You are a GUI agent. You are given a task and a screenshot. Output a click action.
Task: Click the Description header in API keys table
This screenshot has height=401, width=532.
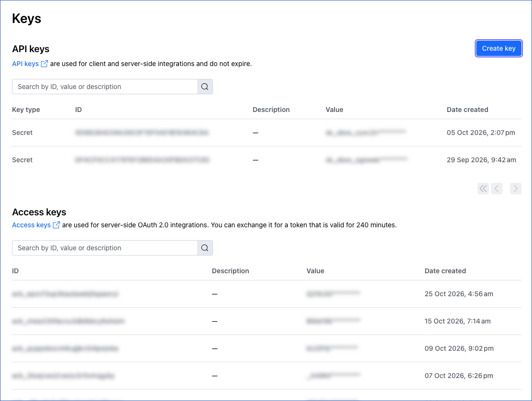tap(271, 110)
